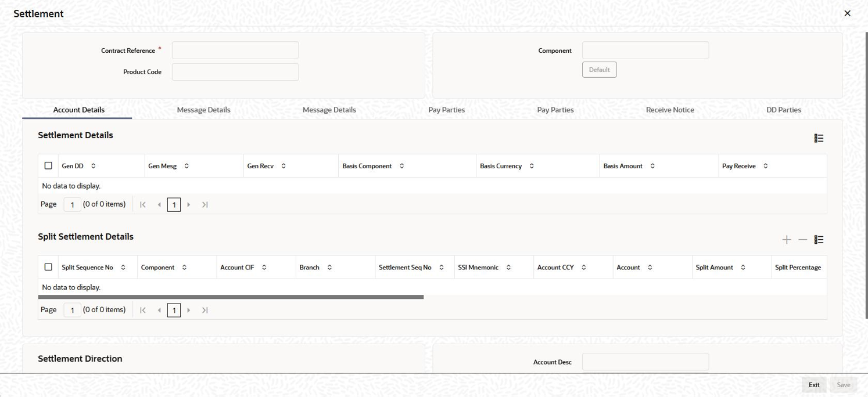
Task: Sort by Account CIF column
Action: click(x=264, y=268)
